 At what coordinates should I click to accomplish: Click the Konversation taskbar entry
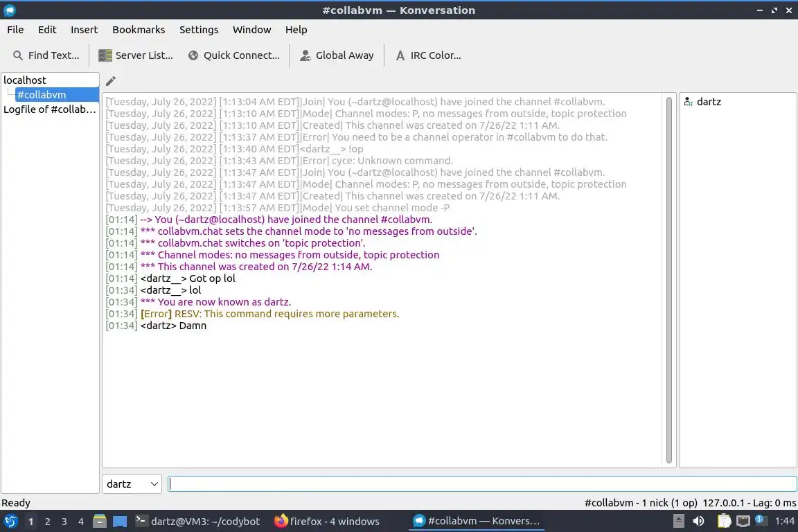tap(477, 522)
